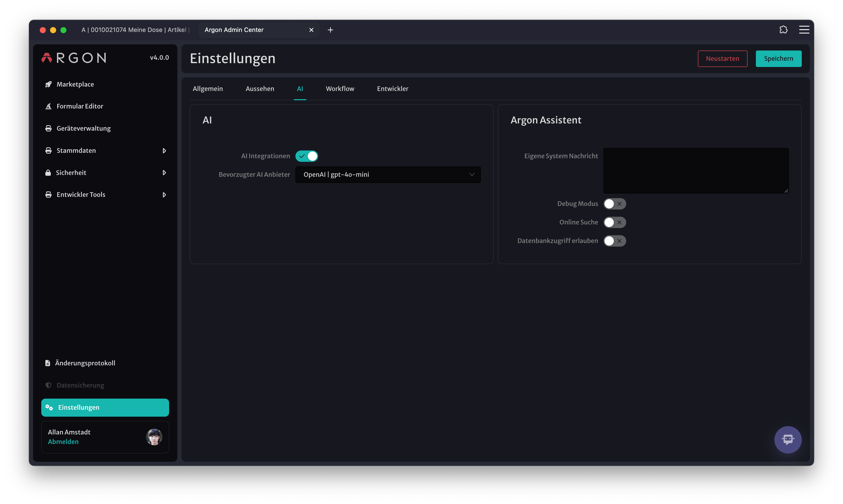Open the Argon assistant chatbot bubble
This screenshot has height=504, width=843.
pos(788,440)
